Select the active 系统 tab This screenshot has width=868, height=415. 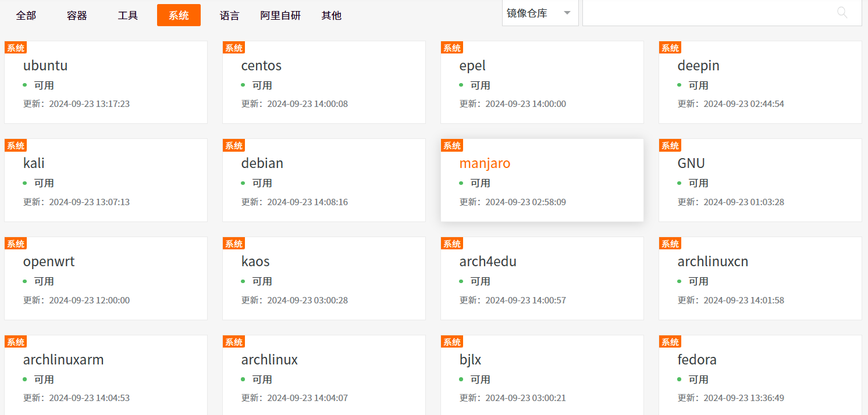(179, 16)
